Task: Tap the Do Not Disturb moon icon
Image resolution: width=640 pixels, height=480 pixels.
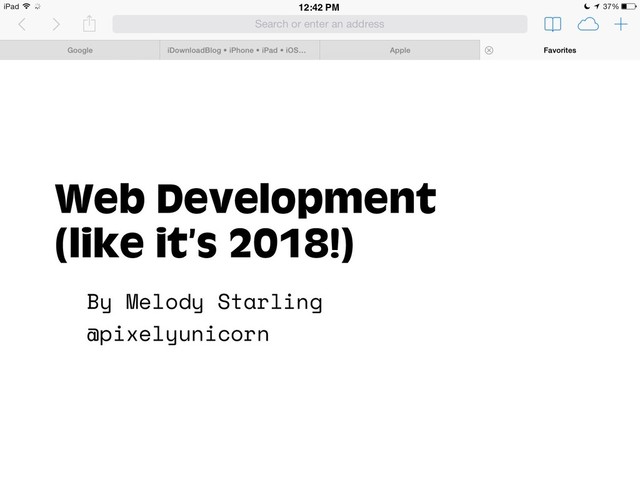Action: 587,6
